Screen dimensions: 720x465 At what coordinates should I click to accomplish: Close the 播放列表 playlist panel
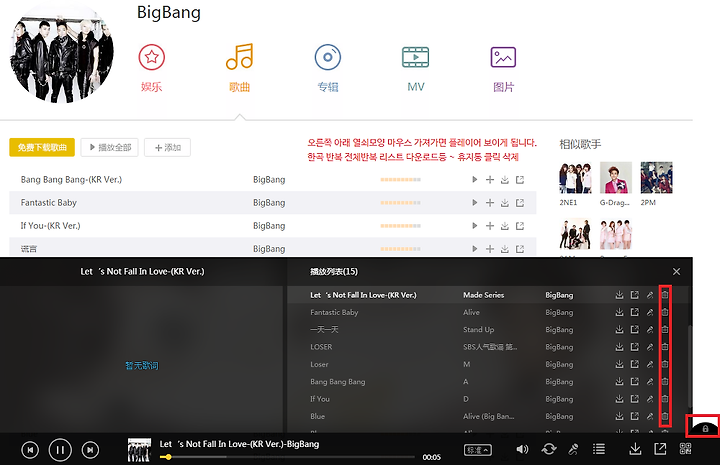point(676,271)
